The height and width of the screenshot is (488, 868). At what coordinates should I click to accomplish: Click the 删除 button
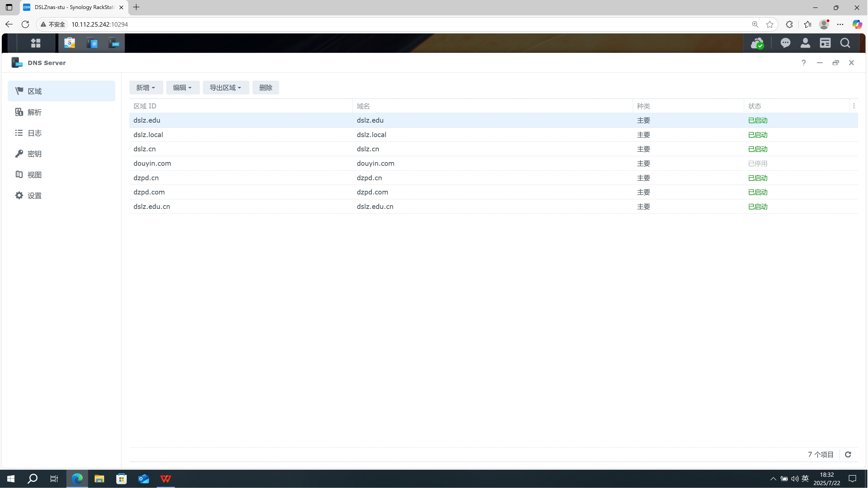click(x=266, y=88)
